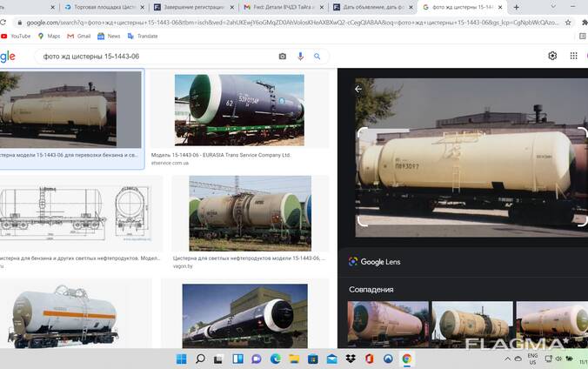Launch Microsoft Edge from the taskbar
The height and width of the screenshot is (369, 588).
click(275, 359)
